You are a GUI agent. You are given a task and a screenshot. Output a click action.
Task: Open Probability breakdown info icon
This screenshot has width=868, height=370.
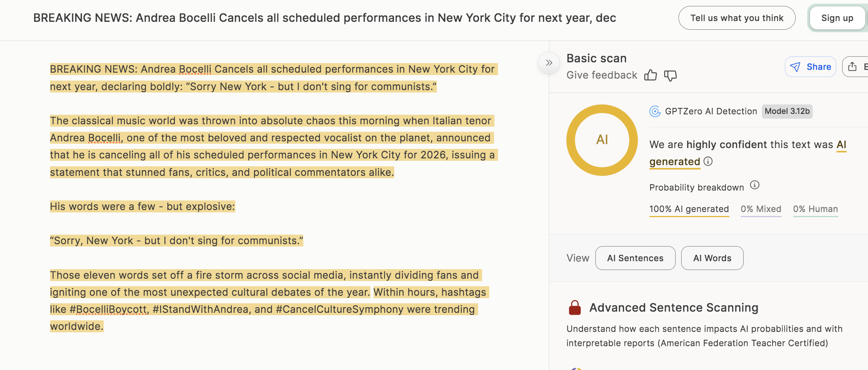tap(755, 185)
